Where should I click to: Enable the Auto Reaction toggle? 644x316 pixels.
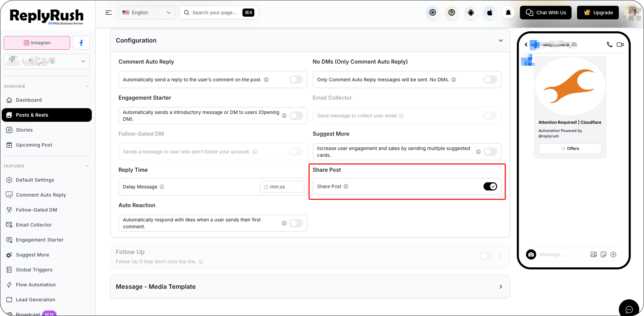(x=296, y=223)
